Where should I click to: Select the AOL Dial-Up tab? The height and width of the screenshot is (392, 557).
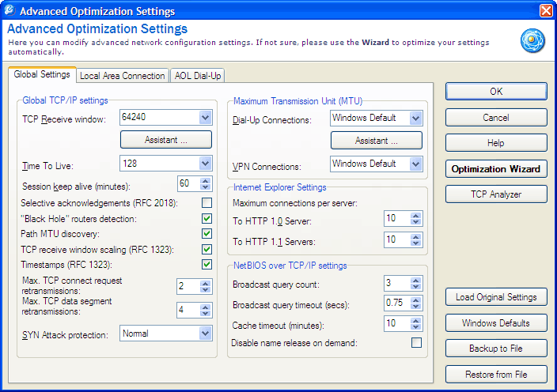pyautogui.click(x=198, y=76)
